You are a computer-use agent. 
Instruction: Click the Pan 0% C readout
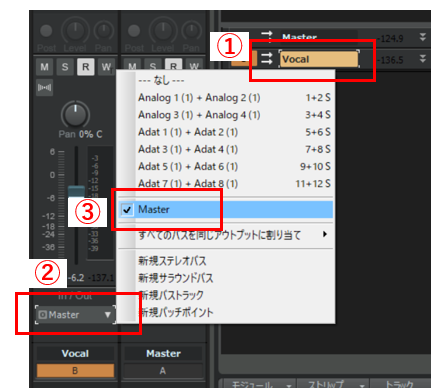tap(80, 134)
